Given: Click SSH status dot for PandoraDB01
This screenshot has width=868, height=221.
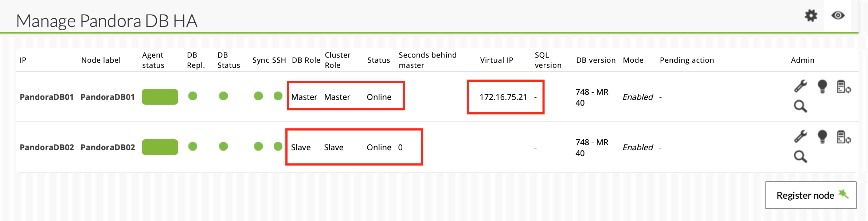Looking at the screenshot, I should (x=278, y=96).
